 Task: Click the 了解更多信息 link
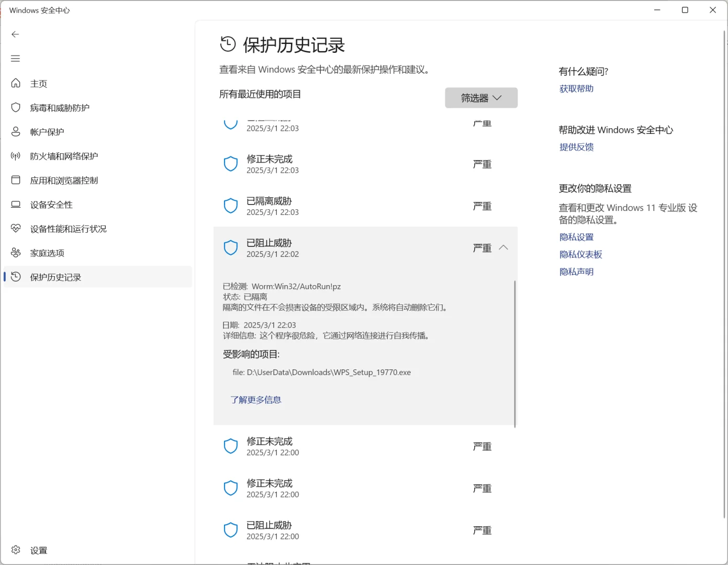click(255, 399)
